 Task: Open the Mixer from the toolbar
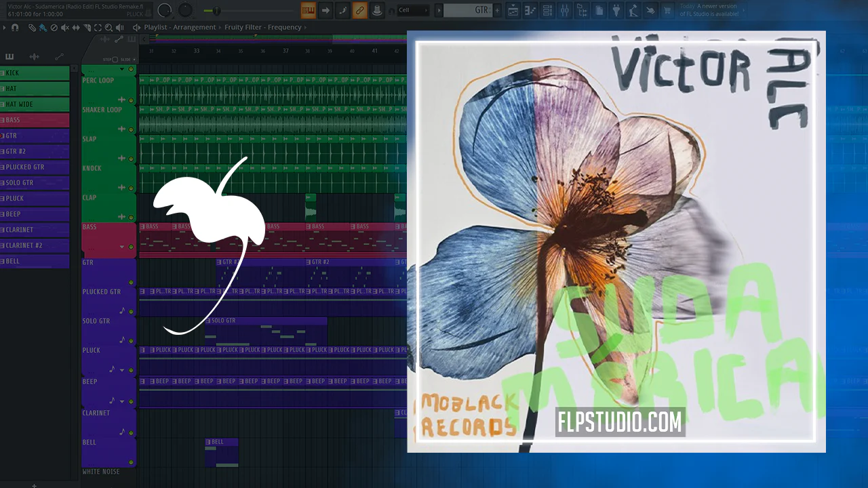(565, 10)
